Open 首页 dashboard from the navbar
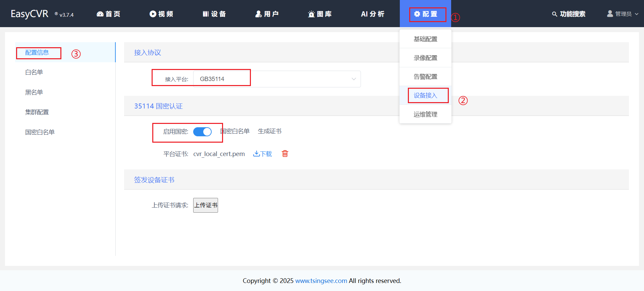644x291 pixels. click(x=108, y=14)
